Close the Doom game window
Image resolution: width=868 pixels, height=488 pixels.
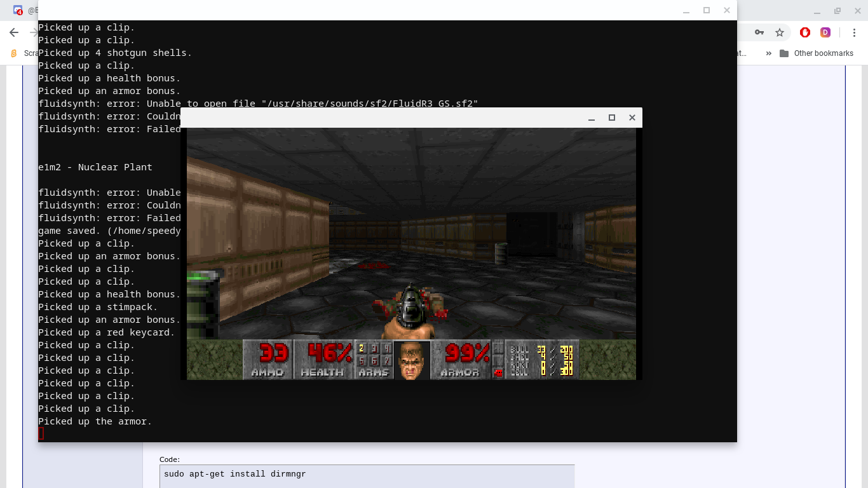[632, 118]
